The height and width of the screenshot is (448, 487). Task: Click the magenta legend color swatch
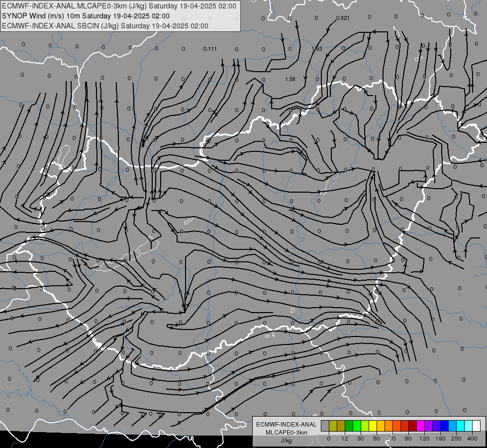click(x=421, y=426)
